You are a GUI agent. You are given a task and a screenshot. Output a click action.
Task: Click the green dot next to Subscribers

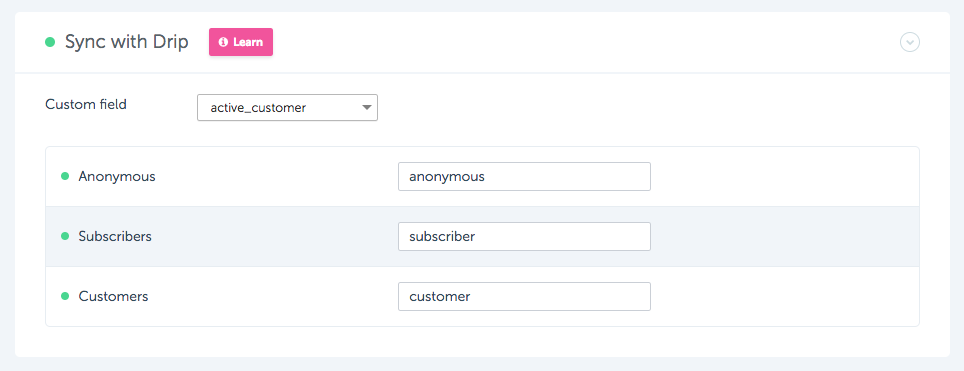(x=65, y=236)
